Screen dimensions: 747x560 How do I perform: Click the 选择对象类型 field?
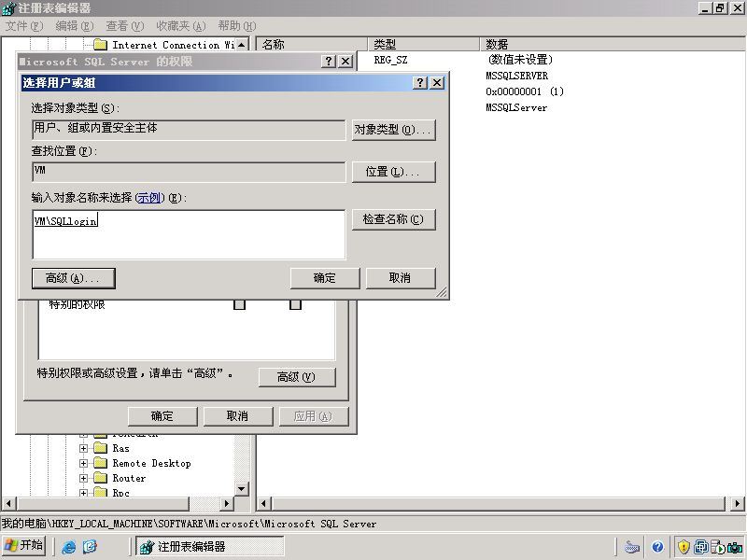click(x=189, y=130)
